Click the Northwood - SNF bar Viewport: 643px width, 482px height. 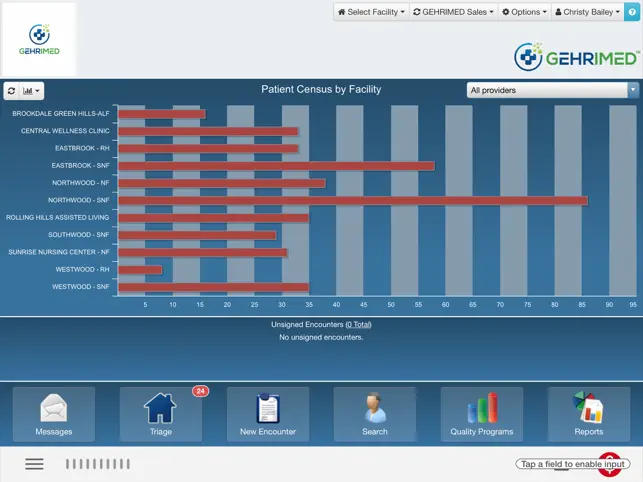point(353,201)
